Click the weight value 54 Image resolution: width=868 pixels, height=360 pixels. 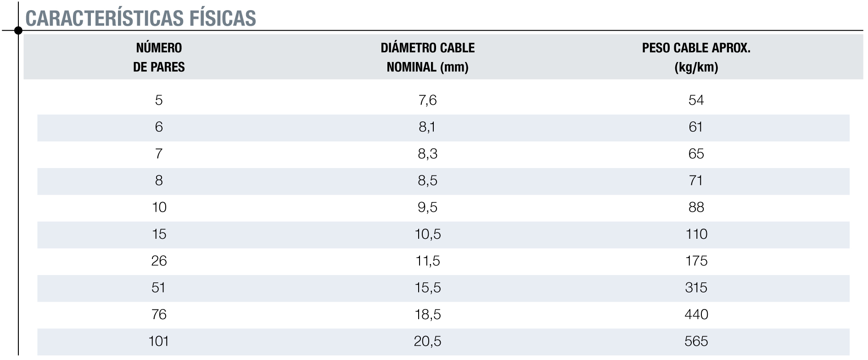[696, 100]
